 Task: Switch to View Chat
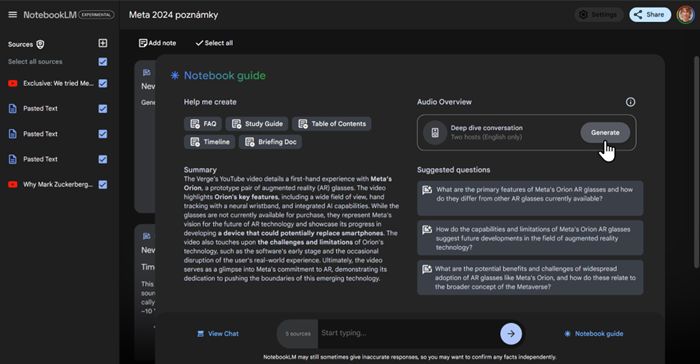tap(218, 334)
